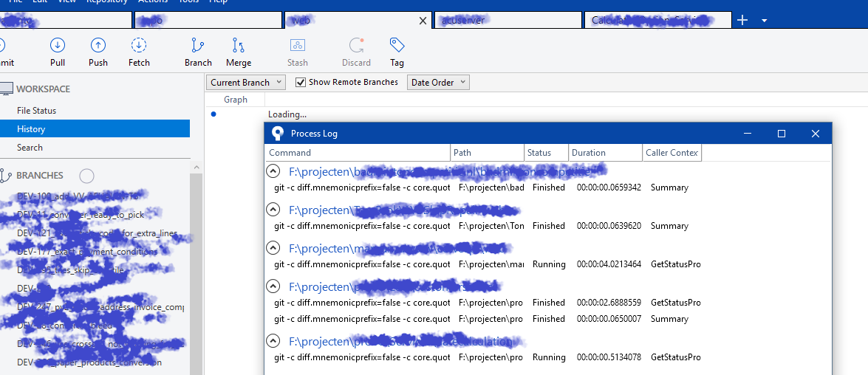This screenshot has height=375, width=868.
Task: Switch to the web tab
Action: point(358,21)
